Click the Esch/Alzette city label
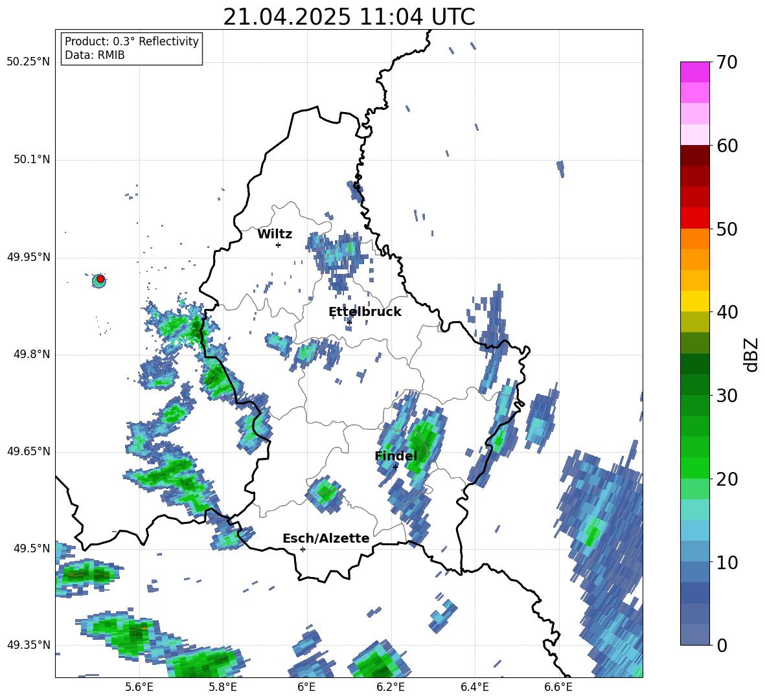 click(x=326, y=538)
